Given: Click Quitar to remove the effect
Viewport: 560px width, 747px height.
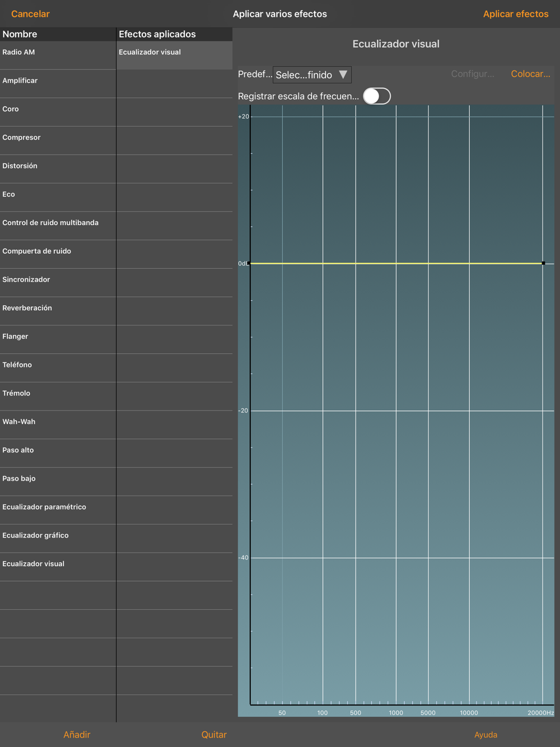Looking at the screenshot, I should pos(214,735).
